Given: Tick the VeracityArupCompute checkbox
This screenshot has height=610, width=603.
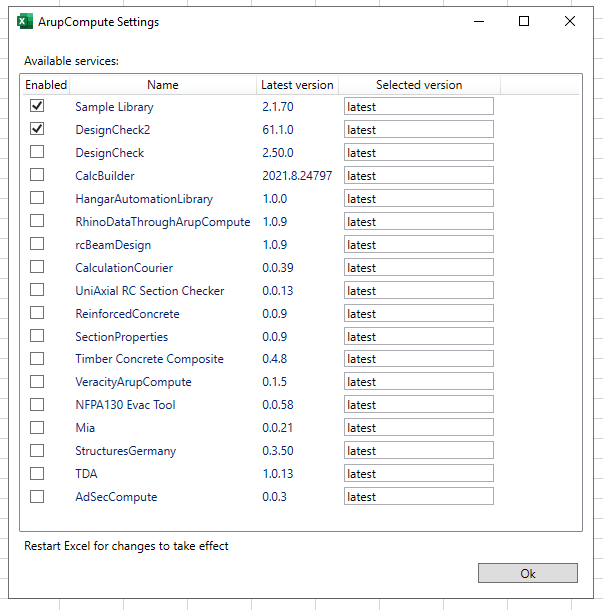Looking at the screenshot, I should coord(37,382).
